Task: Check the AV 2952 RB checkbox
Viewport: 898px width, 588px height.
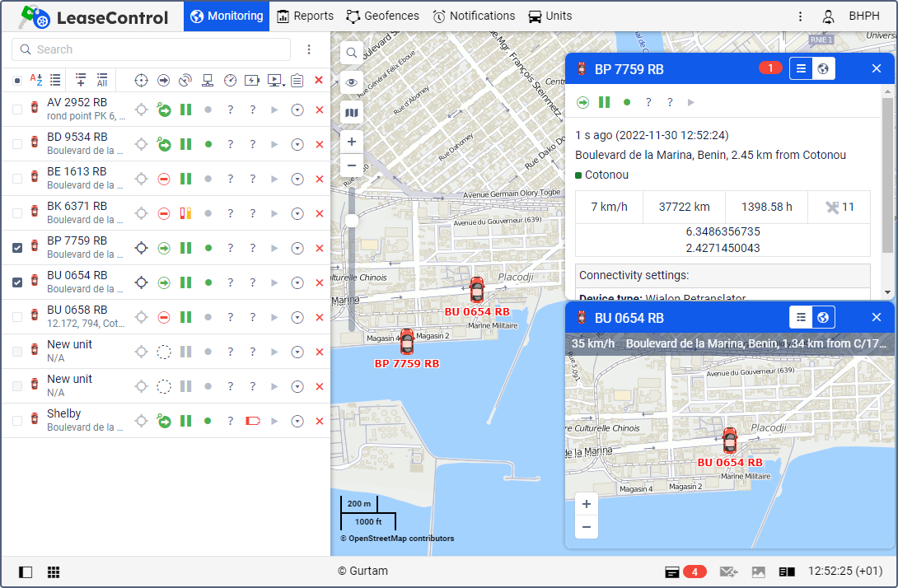Action: pos(17,110)
